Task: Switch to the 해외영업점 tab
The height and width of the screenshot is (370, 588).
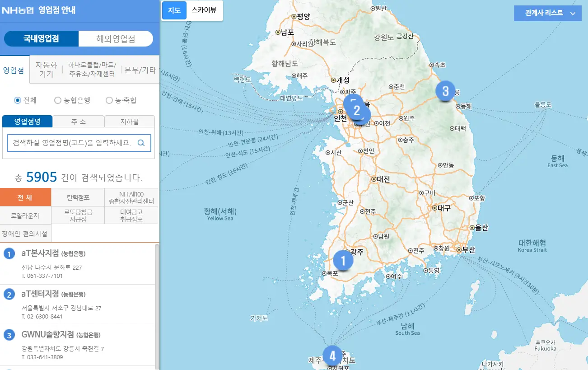Action: tap(116, 39)
